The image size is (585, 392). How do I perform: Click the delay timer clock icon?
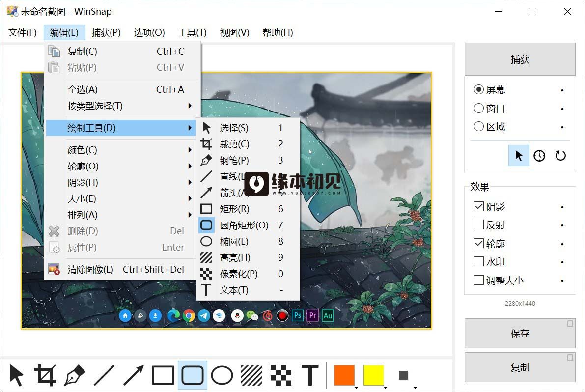point(539,156)
